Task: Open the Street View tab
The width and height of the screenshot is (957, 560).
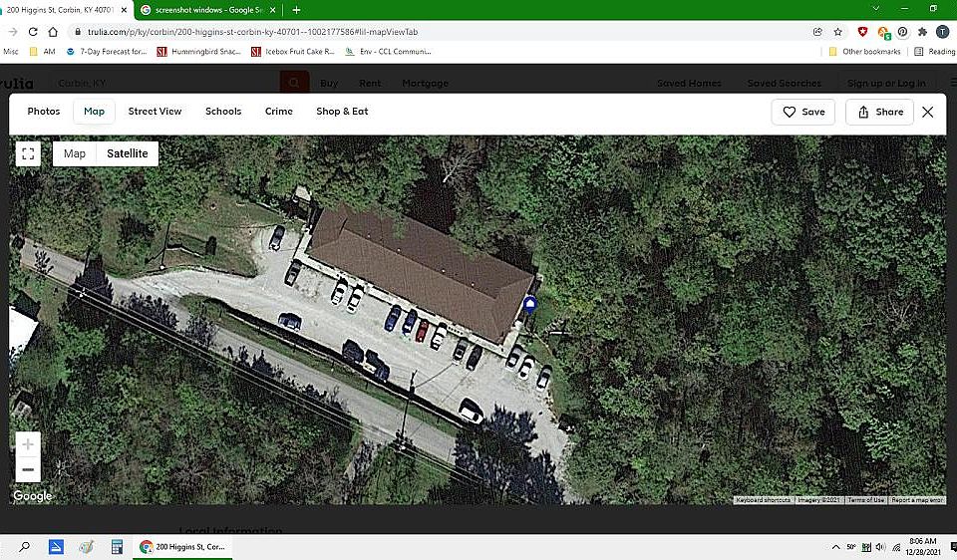Action: click(x=156, y=112)
